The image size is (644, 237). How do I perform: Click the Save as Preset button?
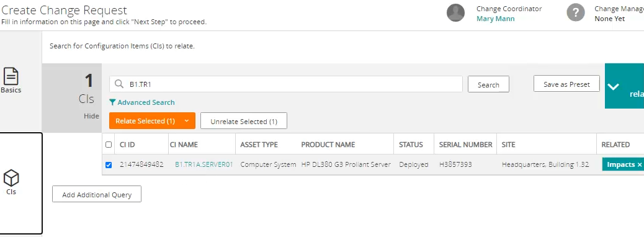pos(566,84)
